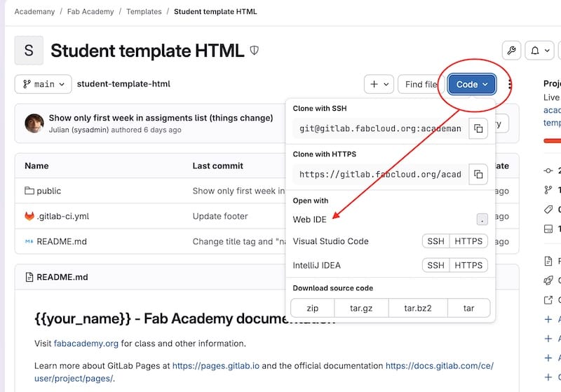
Task: Expand the main branch dropdown
Action: point(43,84)
